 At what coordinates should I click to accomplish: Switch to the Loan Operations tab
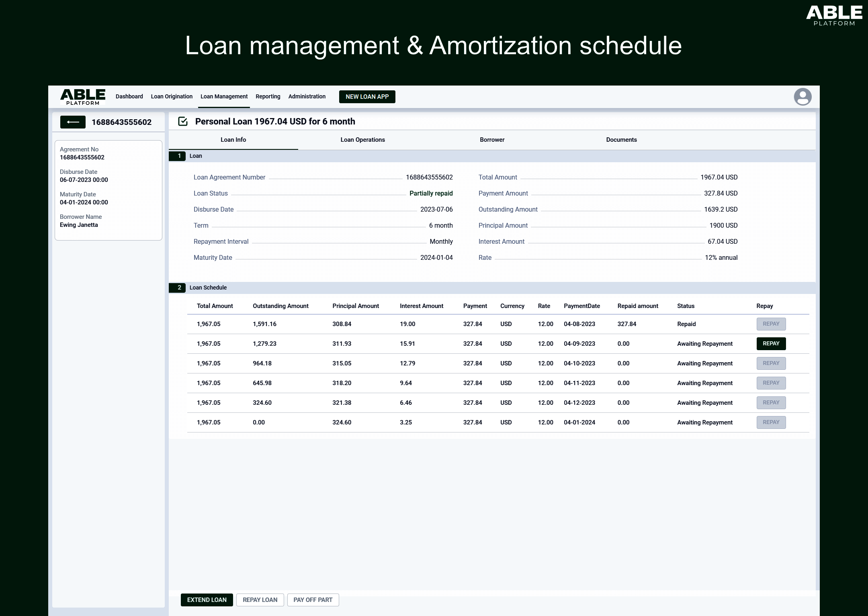[x=362, y=140]
